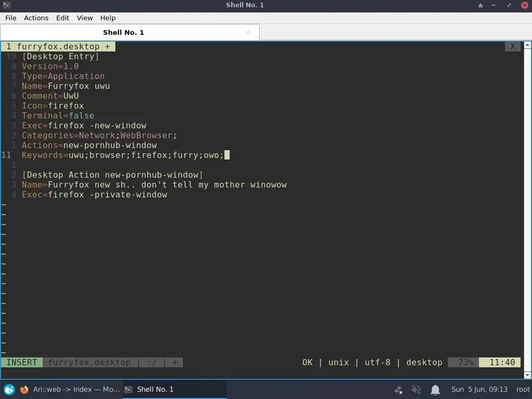Click the Type=Application line
The image size is (532, 399).
click(63, 76)
